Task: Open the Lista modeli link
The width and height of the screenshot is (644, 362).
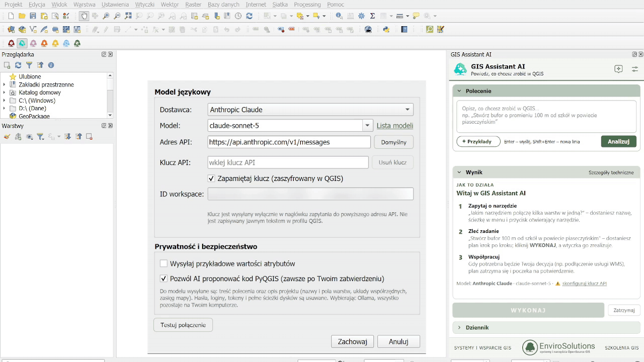Action: [395, 126]
